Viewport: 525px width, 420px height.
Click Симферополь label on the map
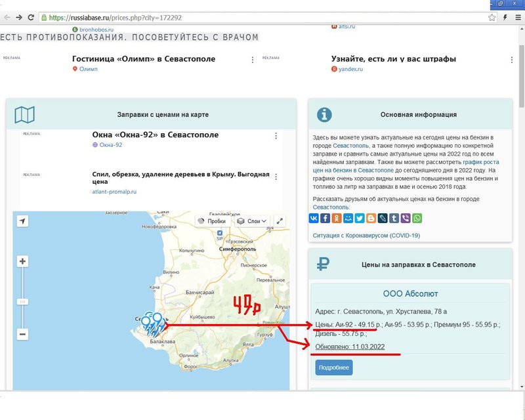(238, 249)
